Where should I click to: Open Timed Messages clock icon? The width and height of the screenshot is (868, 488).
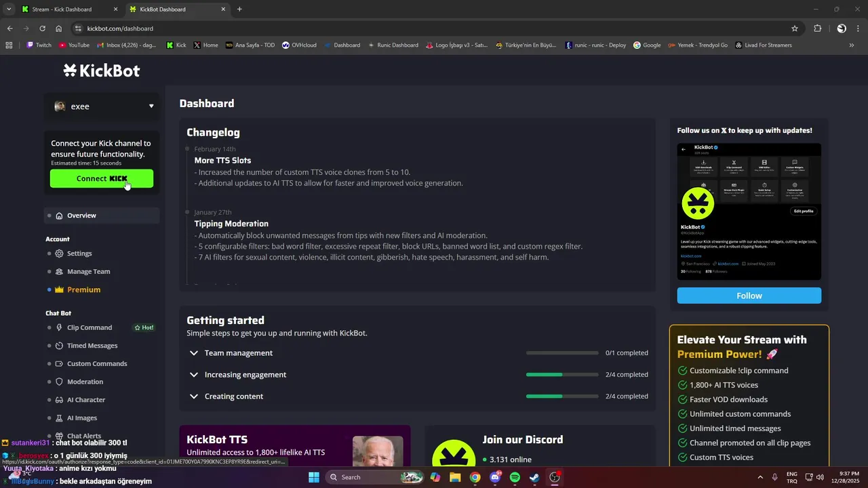point(59,346)
